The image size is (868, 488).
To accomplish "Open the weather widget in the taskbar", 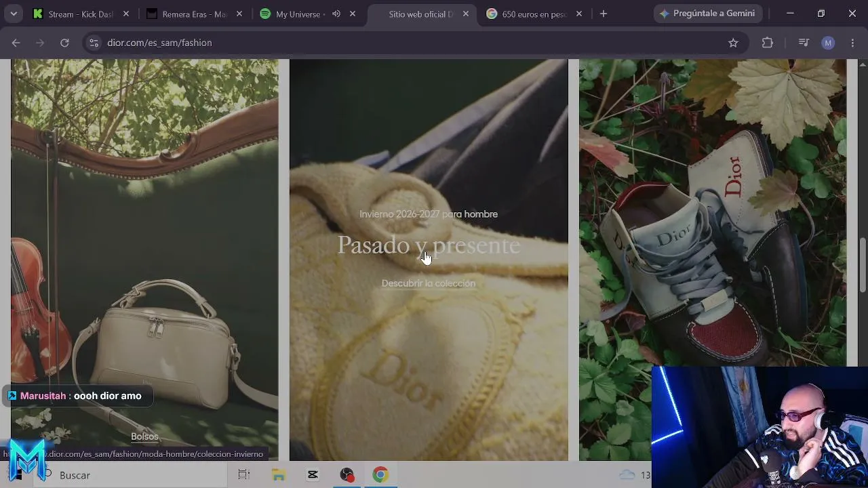I will [x=635, y=475].
